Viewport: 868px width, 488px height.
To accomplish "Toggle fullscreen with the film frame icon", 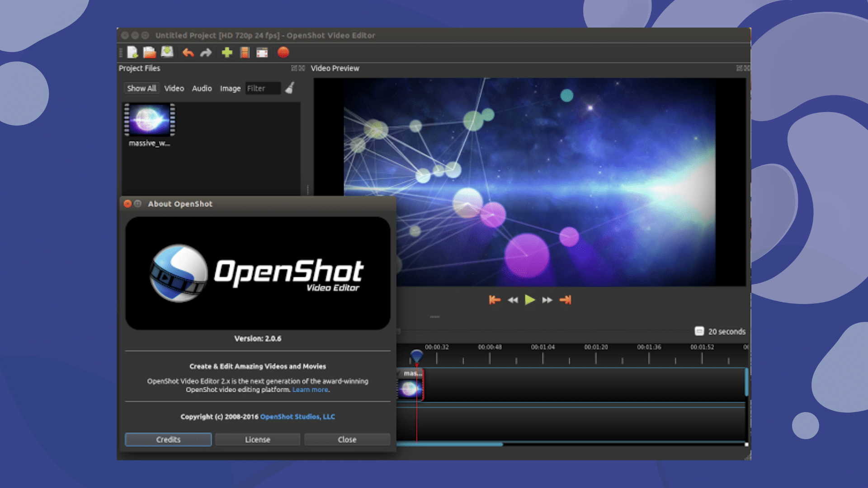I will (262, 53).
